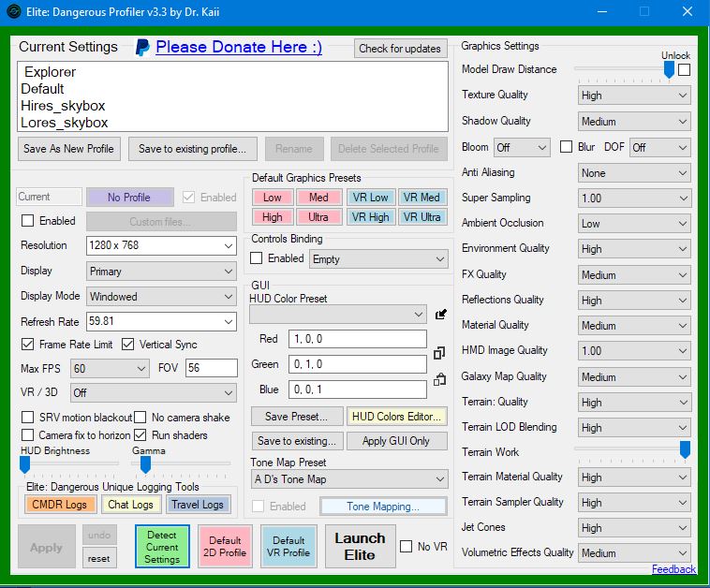Open the DOF dropdown
Screen dimensions: 710x588
pyautogui.click(x=660, y=148)
